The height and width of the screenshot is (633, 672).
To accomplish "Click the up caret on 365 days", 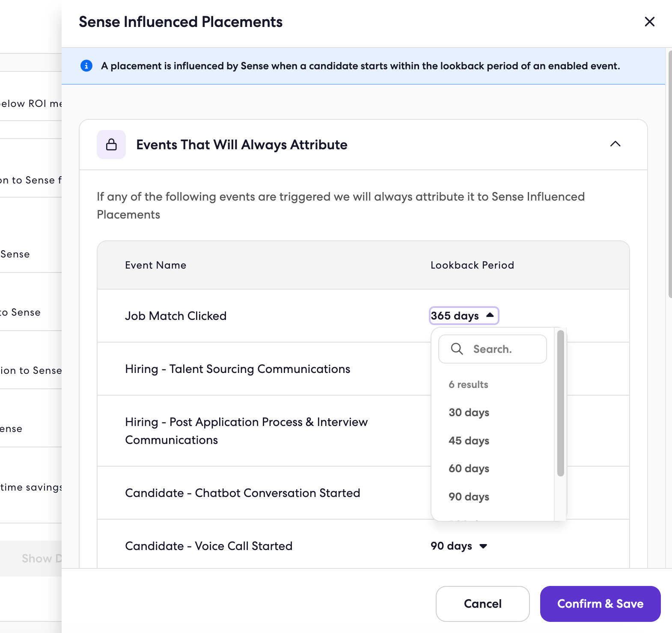I will [490, 315].
